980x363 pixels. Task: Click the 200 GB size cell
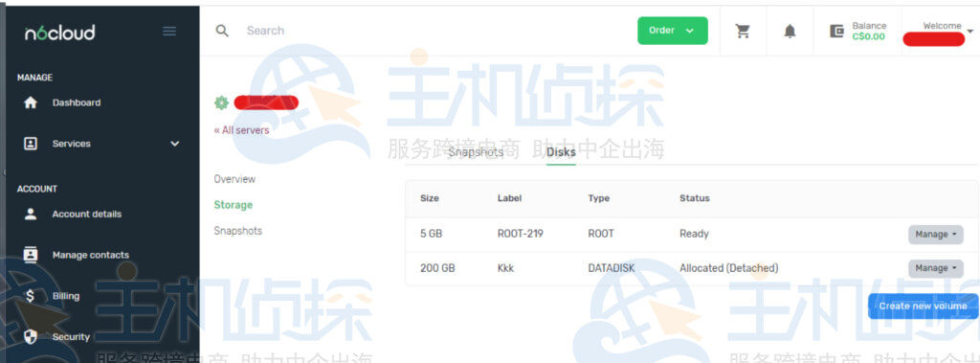(x=437, y=268)
